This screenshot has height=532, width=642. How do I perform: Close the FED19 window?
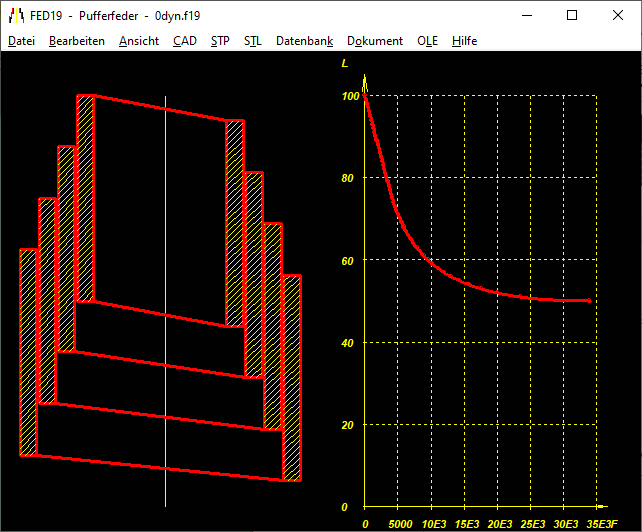pyautogui.click(x=618, y=16)
